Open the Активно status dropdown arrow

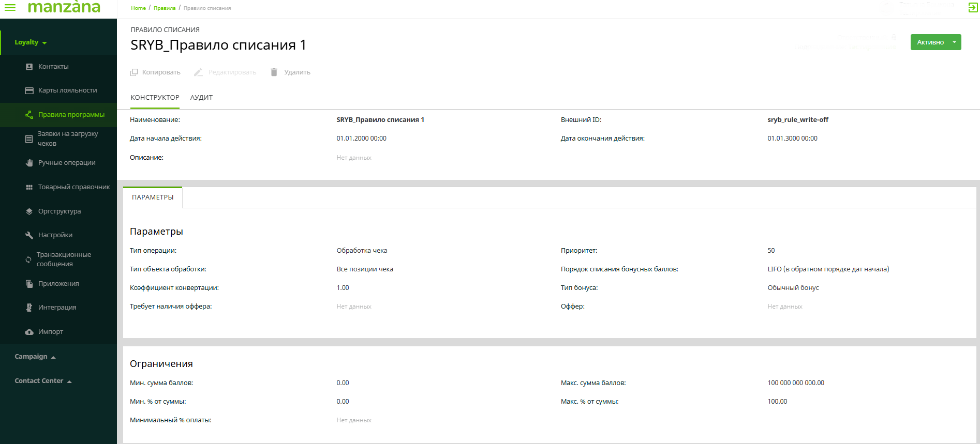954,42
